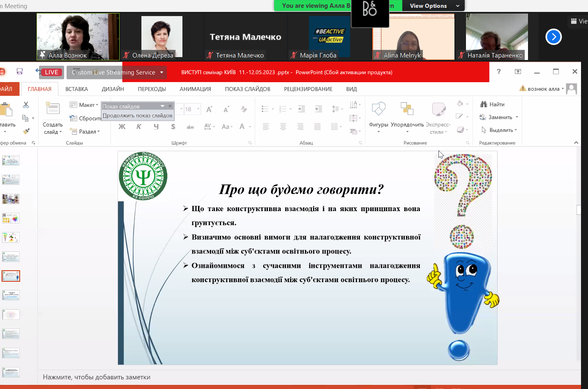588x389 pixels.
Task: Open the Фигуры shapes gallery
Action: [378, 109]
